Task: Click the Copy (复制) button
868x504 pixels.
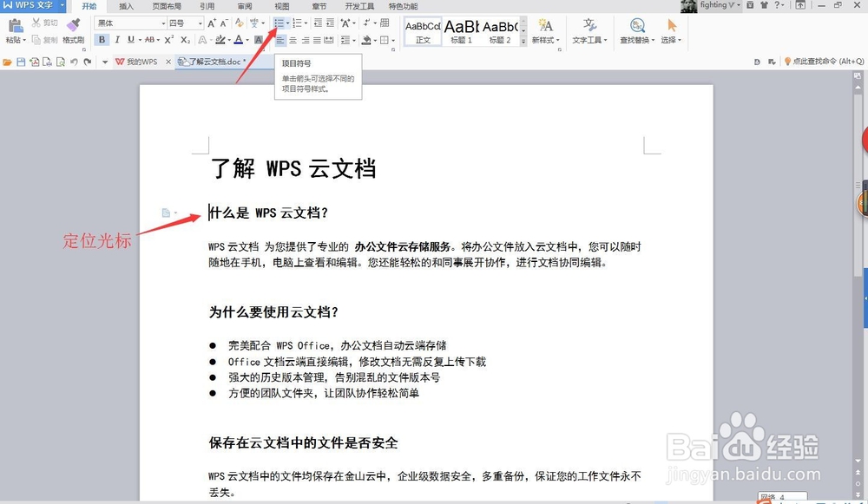Action: [45, 40]
